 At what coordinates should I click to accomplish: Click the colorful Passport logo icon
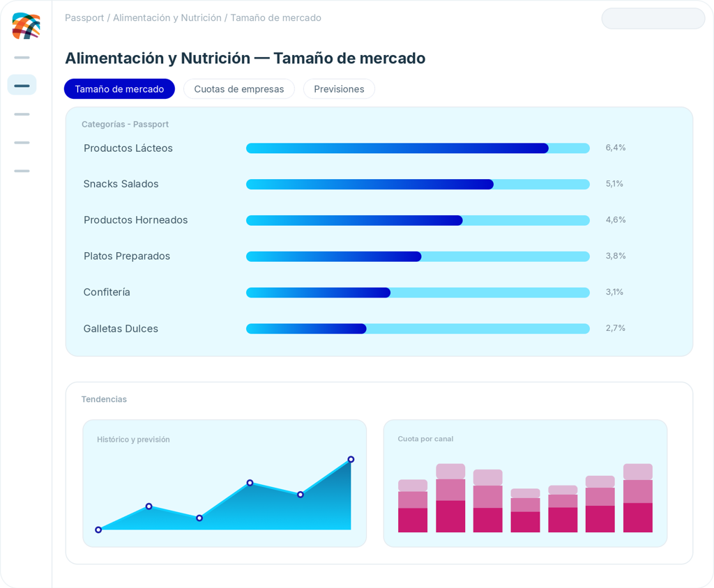[26, 26]
